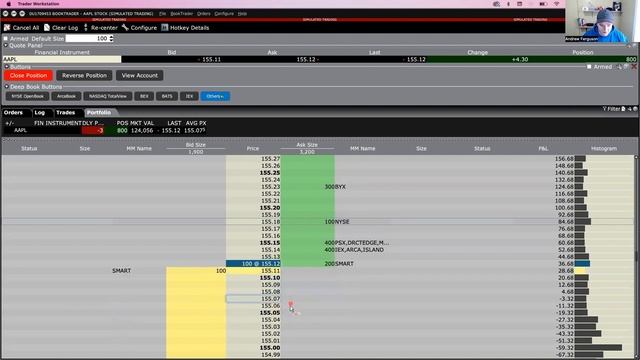Open the Others dropdown button

[x=215, y=96]
